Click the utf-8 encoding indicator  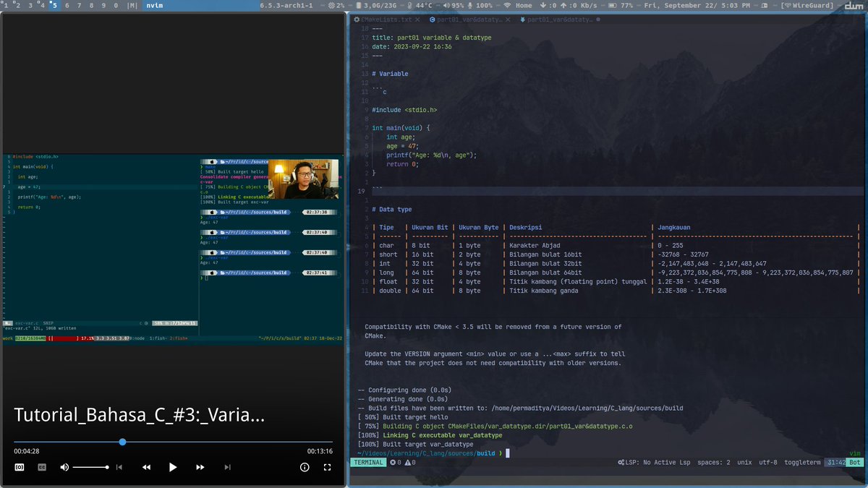(x=767, y=462)
